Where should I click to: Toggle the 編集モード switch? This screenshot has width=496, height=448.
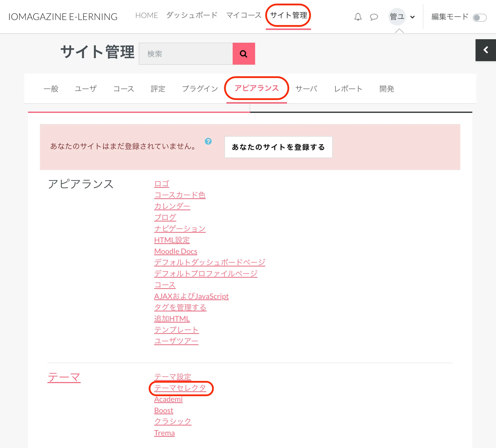[480, 17]
